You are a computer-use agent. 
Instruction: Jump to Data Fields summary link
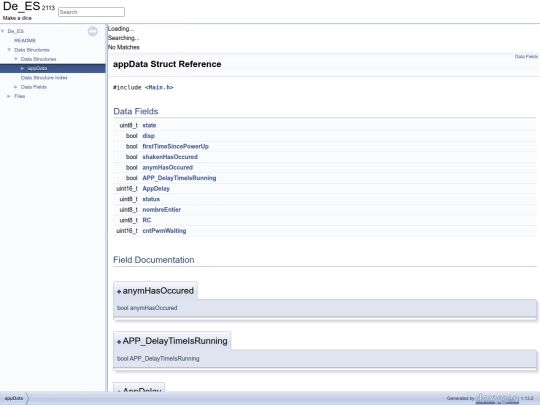(x=526, y=56)
